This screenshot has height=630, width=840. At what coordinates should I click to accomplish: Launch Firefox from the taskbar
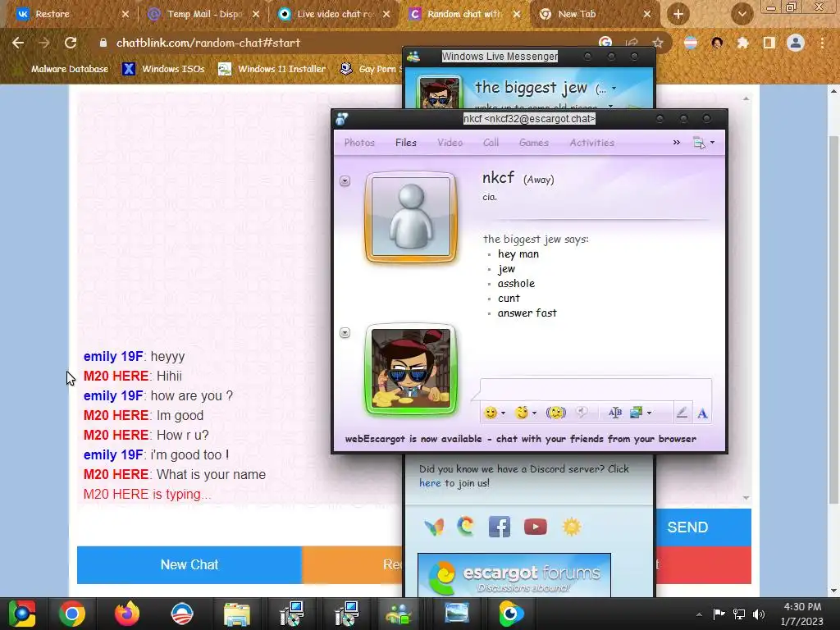(127, 614)
